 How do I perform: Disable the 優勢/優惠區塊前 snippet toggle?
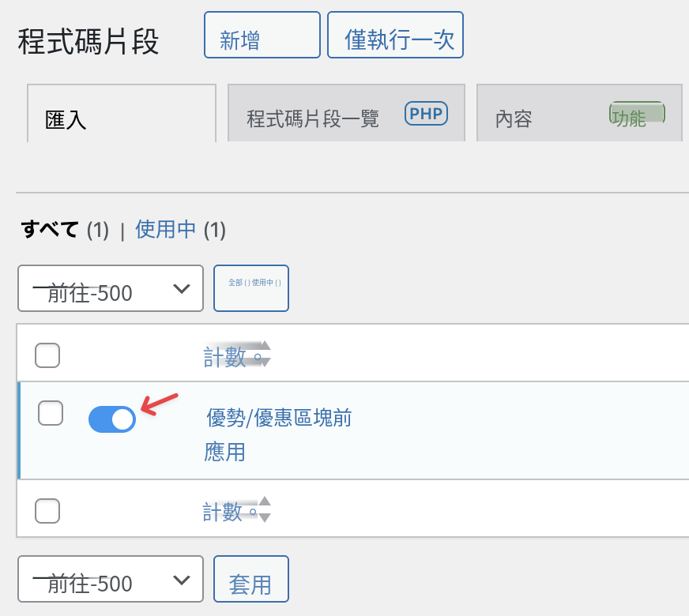112,419
